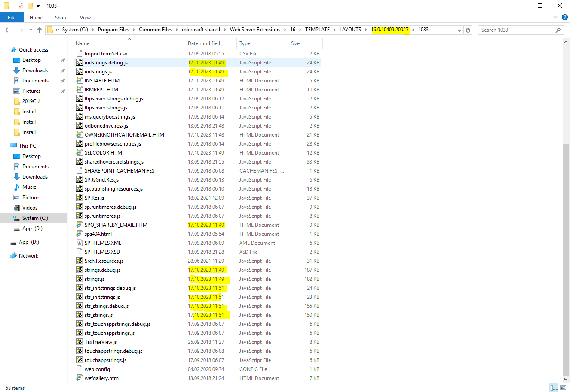Viewport: 570px width, 392px height.
Task: Click the New folder icon in the quick access toolbar
Action: point(30,6)
